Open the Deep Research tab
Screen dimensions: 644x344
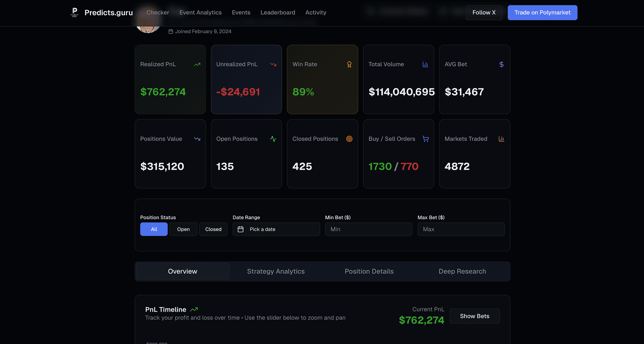[462, 271]
